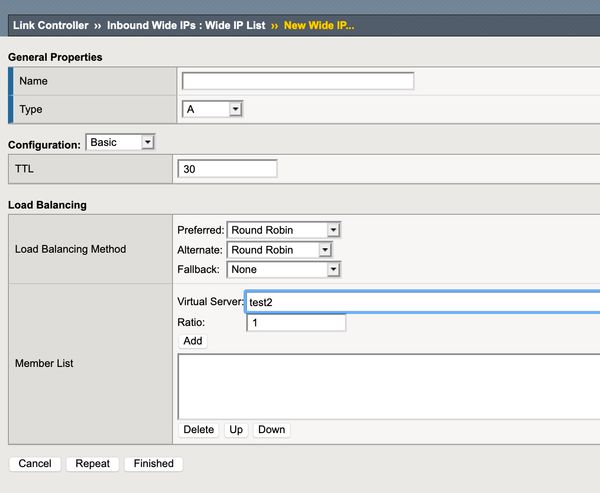Click the Down button to reorder members
The image size is (600, 493).
[x=271, y=430]
